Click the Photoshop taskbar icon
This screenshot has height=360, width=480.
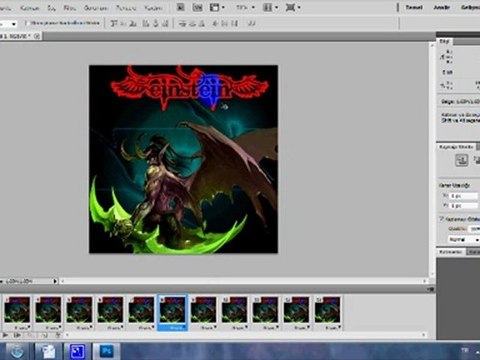tap(107, 351)
